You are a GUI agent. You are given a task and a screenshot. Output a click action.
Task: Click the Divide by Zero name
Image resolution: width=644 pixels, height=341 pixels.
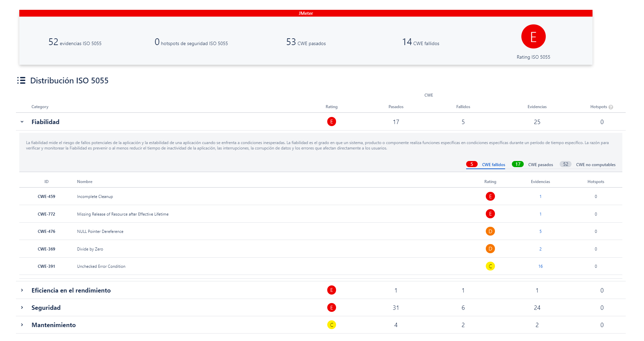coord(90,249)
